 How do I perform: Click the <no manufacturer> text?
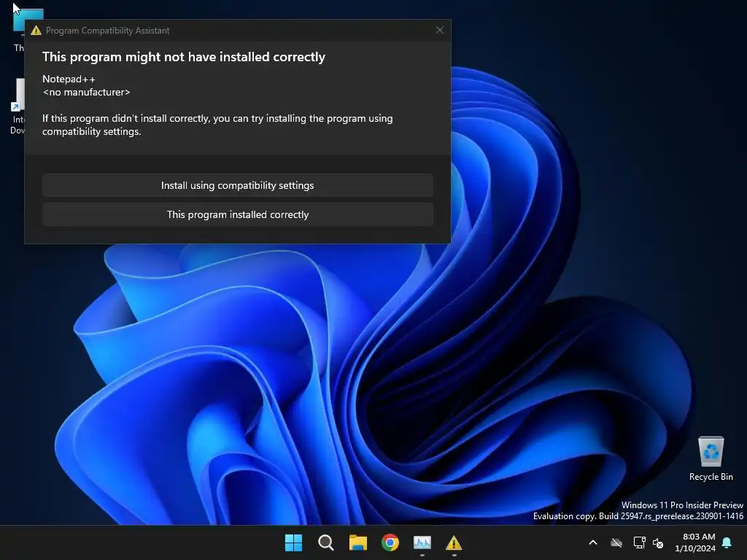tap(86, 92)
